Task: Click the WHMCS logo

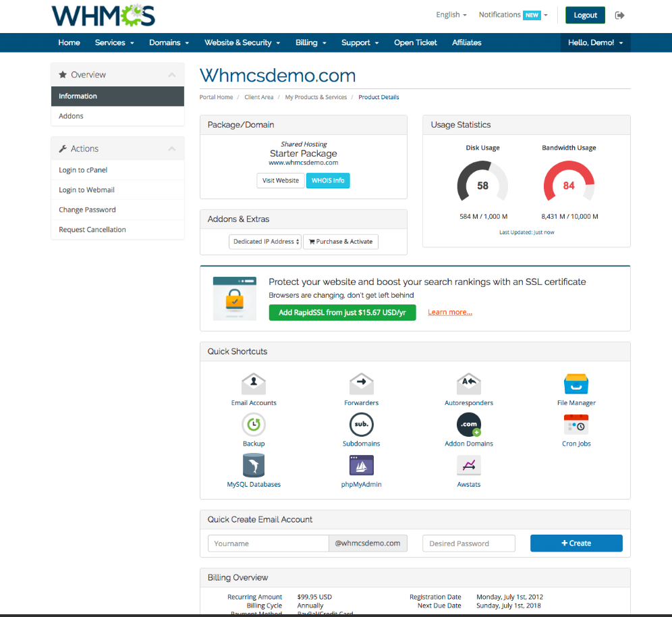Action: 103,16
